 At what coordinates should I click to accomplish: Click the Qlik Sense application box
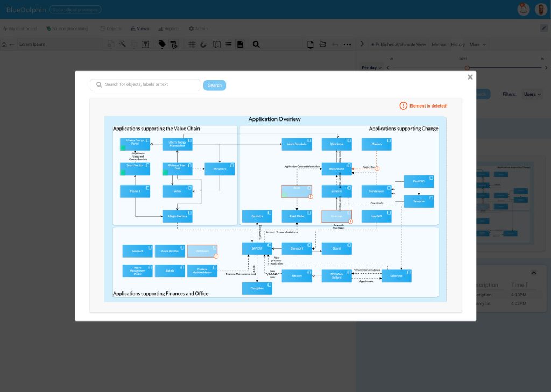pos(336,144)
